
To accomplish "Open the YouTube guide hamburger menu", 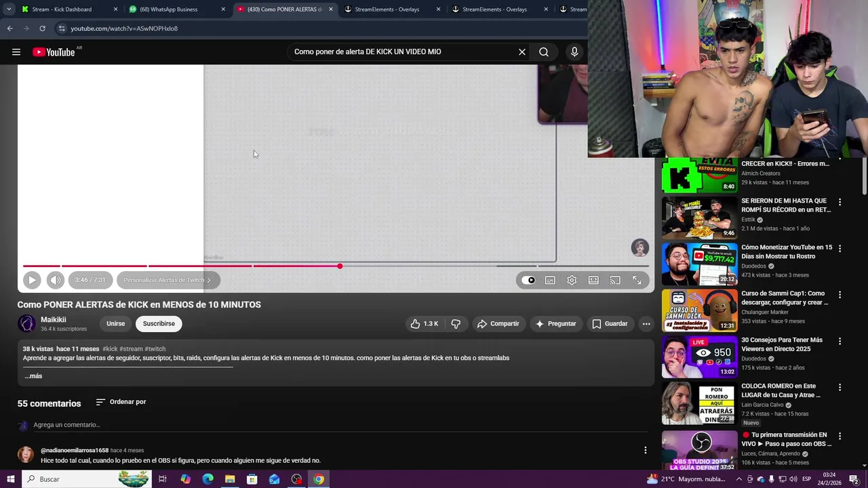I will click(16, 52).
